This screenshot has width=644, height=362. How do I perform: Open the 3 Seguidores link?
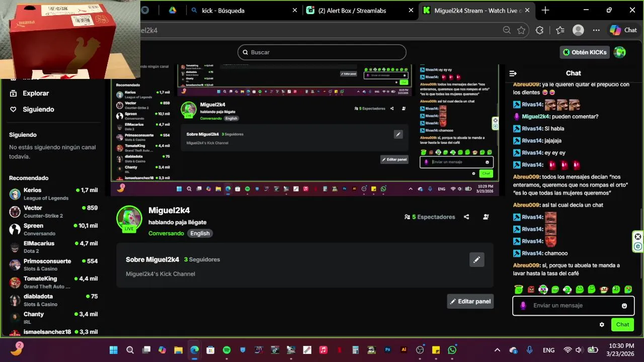coord(202,260)
